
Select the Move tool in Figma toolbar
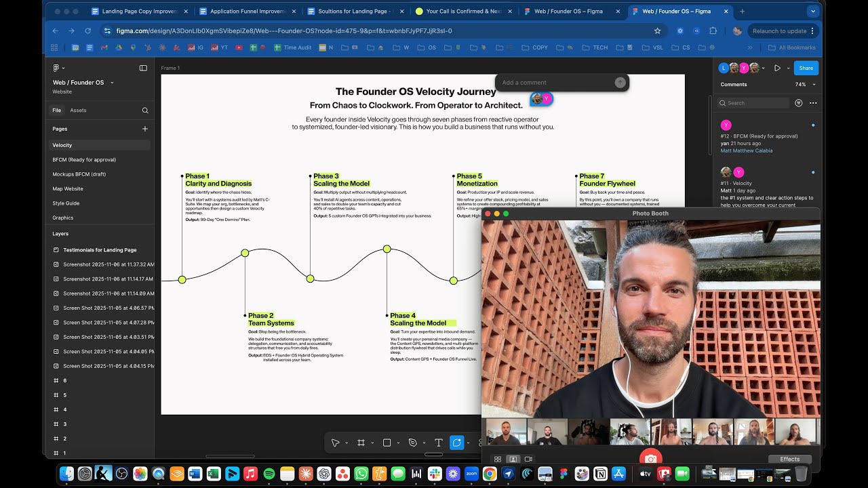[335, 443]
